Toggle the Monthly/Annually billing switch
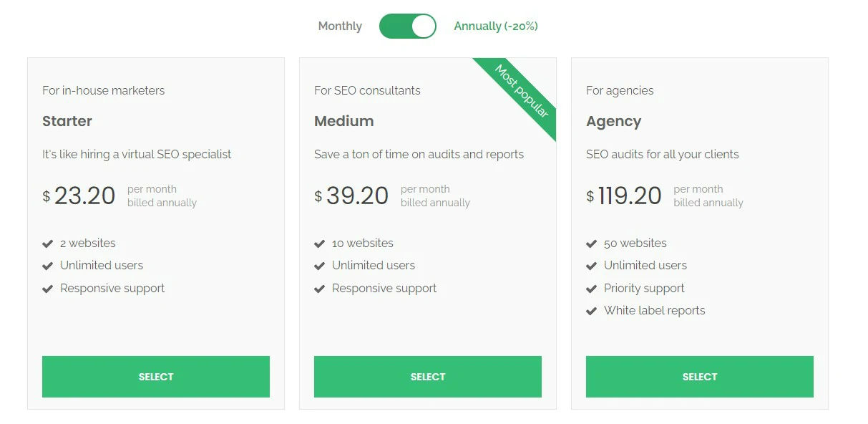868x424 pixels. click(x=408, y=26)
